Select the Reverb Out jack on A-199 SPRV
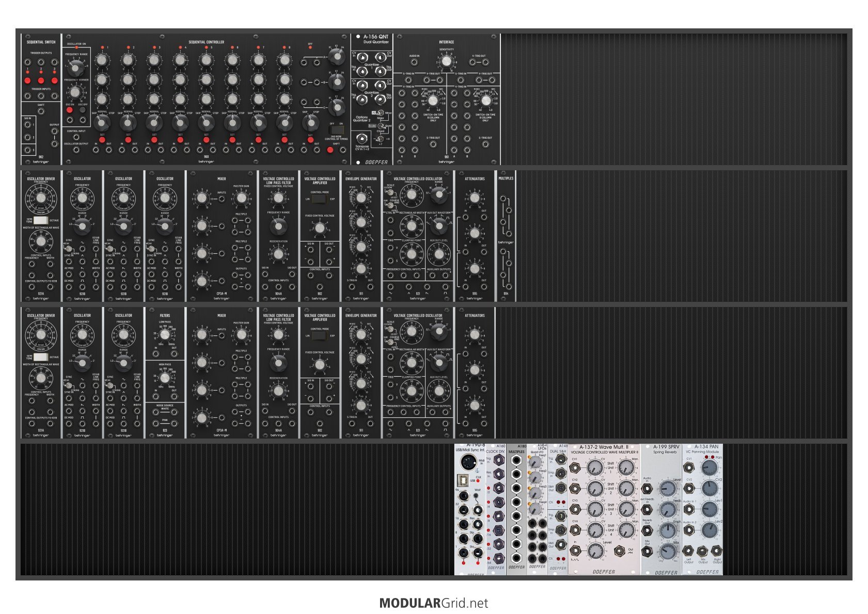The width and height of the screenshot is (868, 614). [x=648, y=530]
